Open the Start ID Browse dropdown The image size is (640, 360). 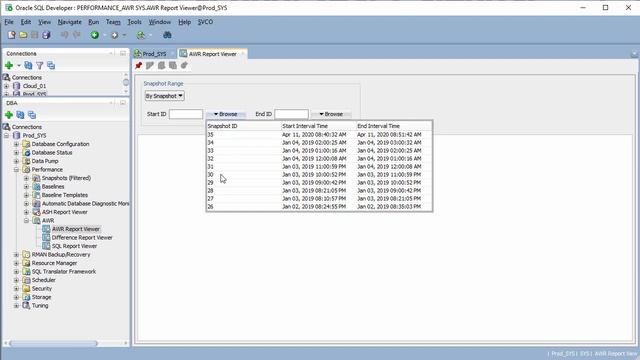pyautogui.click(x=226, y=114)
